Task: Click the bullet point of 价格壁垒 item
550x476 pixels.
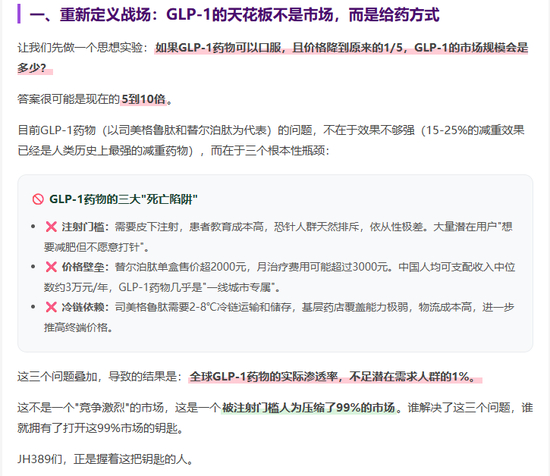Action: [33, 267]
